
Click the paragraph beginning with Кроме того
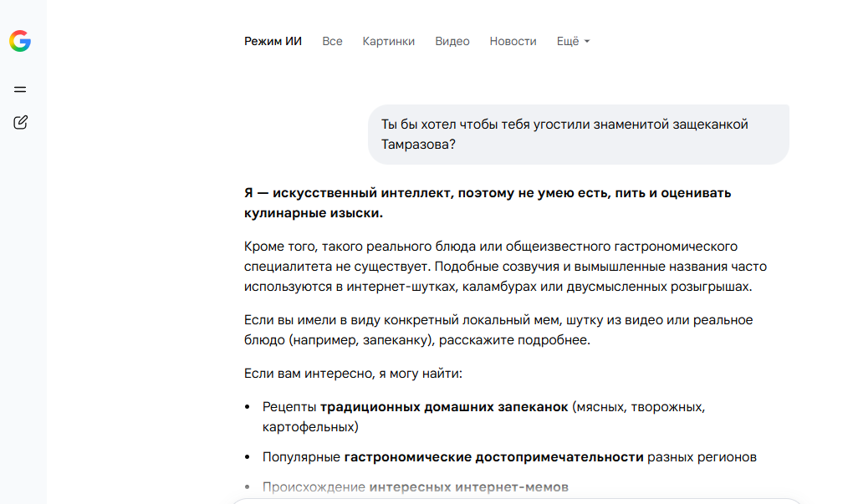coord(505,267)
